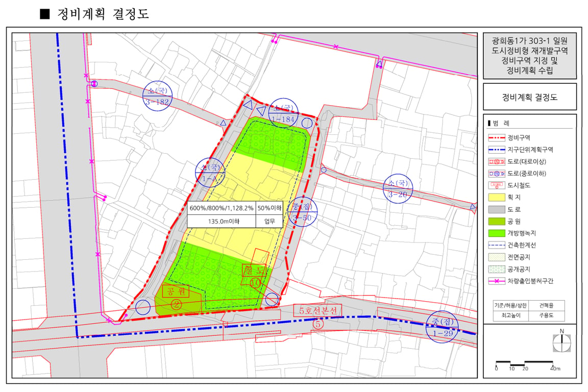588x392 pixels.
Task: Click the 5호선본선 red label box
Action: pyautogui.click(x=317, y=310)
